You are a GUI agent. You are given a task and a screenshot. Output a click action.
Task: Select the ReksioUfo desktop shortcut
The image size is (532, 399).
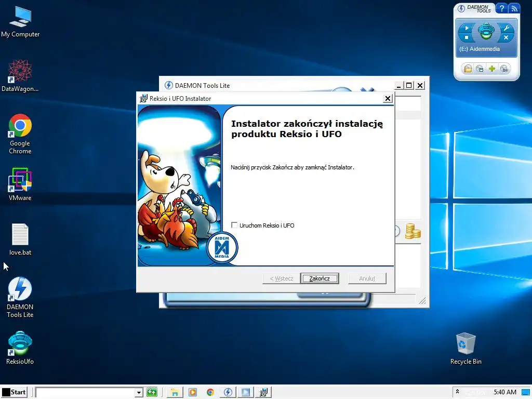pos(20,348)
